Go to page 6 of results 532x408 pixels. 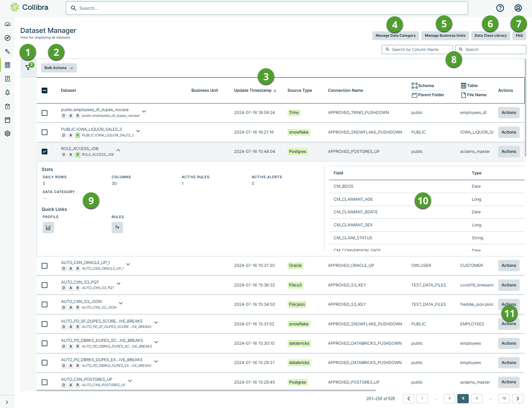(x=477, y=399)
